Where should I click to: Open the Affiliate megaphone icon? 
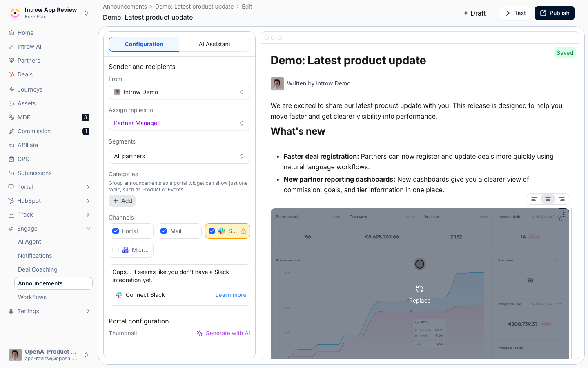coord(11,145)
